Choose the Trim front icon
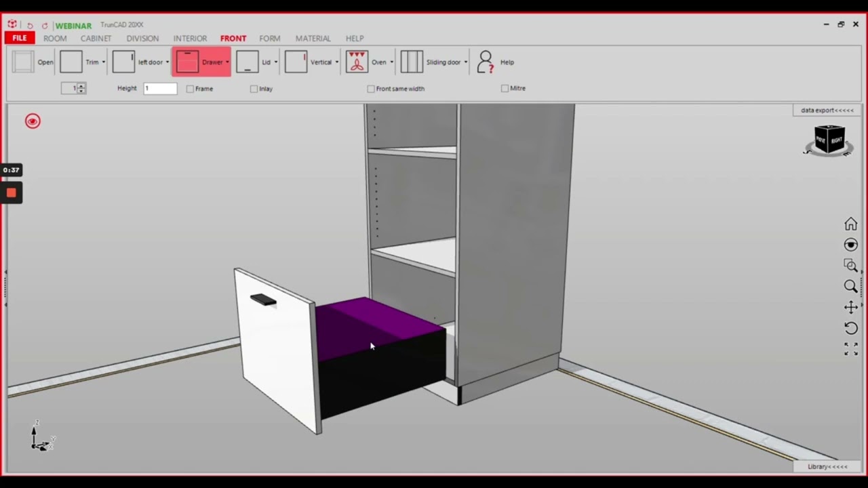Viewport: 868px width, 488px height. [71, 62]
